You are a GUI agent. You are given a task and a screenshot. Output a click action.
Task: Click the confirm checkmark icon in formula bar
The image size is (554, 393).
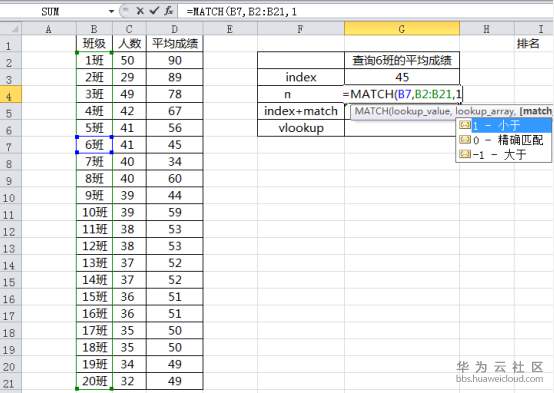154,11
